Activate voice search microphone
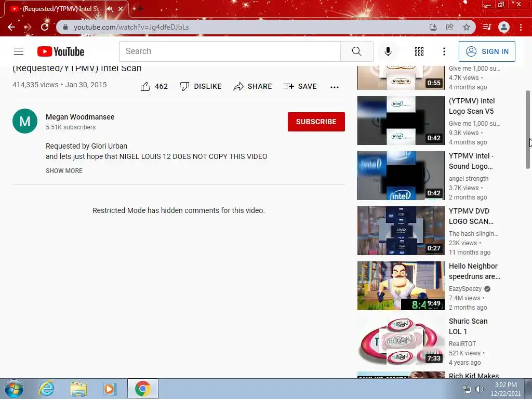The height and width of the screenshot is (399, 532). click(388, 51)
